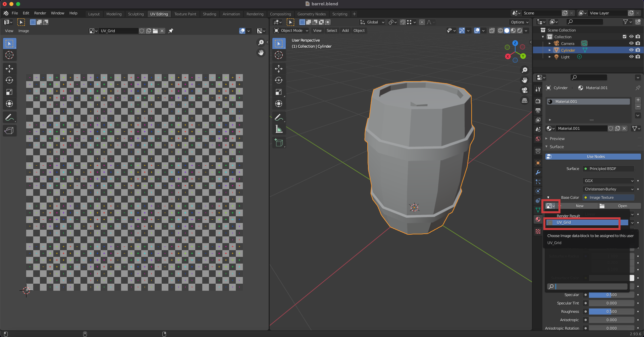The width and height of the screenshot is (644, 337).
Task: Open the Render menu
Action: [x=40, y=13]
